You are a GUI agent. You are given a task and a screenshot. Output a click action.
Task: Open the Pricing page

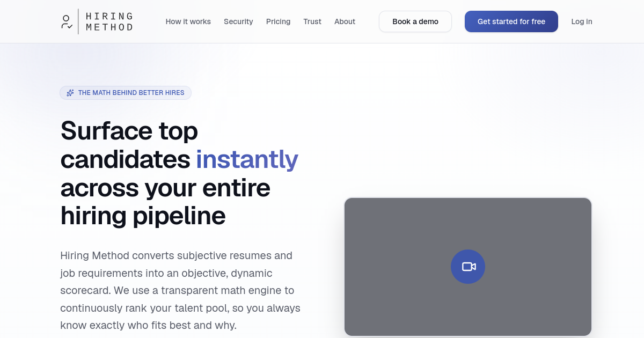tap(278, 21)
